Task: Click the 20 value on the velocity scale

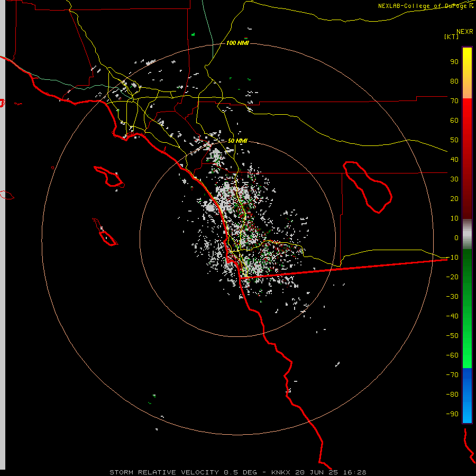Action: [x=454, y=199]
